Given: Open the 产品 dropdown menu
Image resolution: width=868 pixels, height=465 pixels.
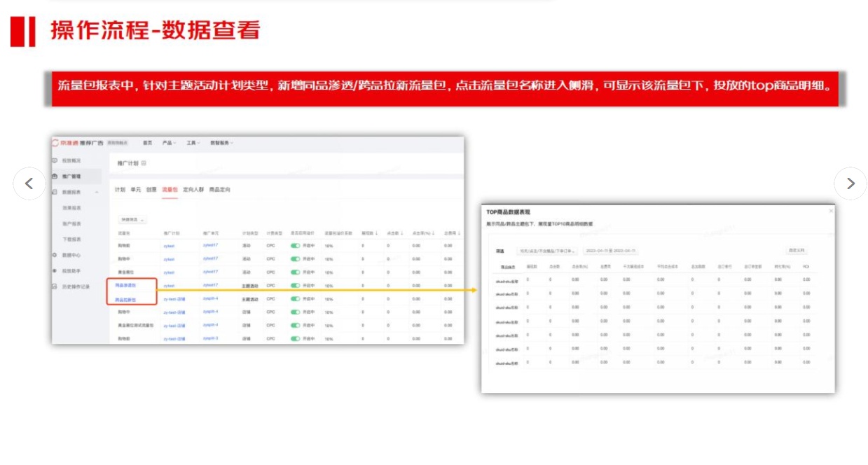Looking at the screenshot, I should (169, 143).
